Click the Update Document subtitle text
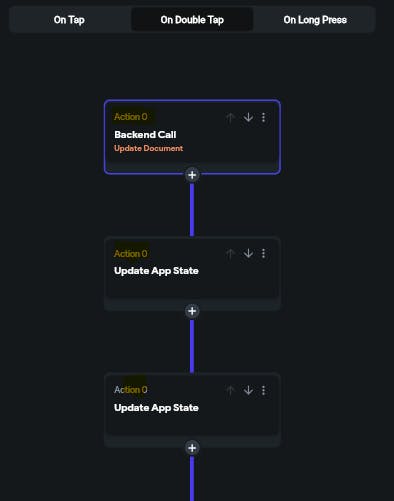Viewport: 394px width, 501px height. coord(148,148)
